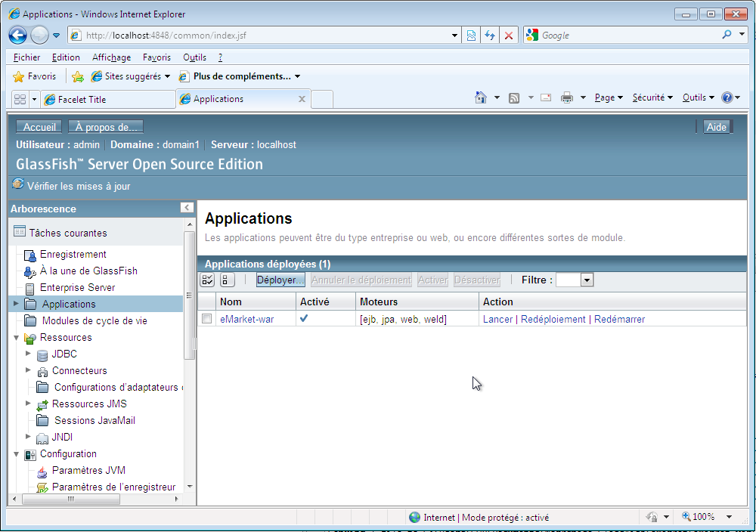Click the browser Back arrow button

[x=18, y=36]
